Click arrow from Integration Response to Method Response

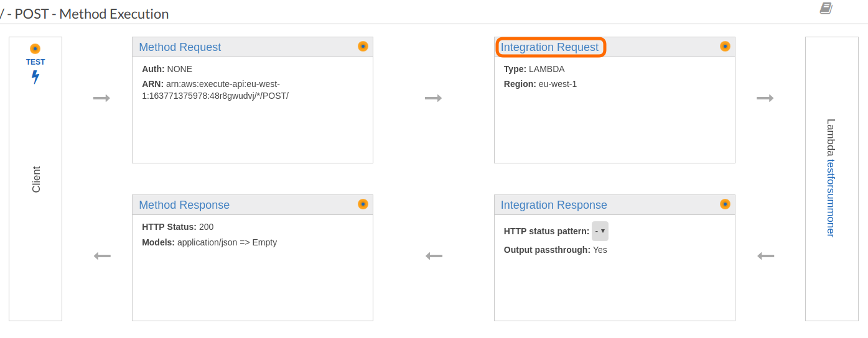click(434, 256)
